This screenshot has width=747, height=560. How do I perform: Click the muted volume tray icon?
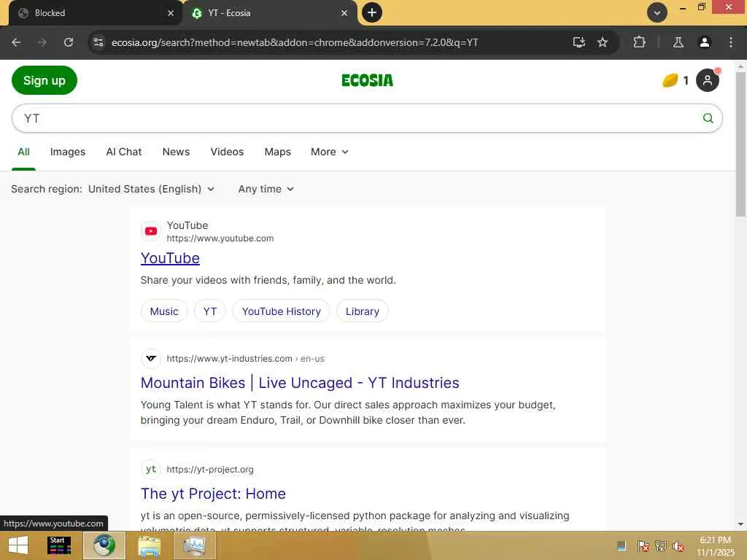click(678, 545)
